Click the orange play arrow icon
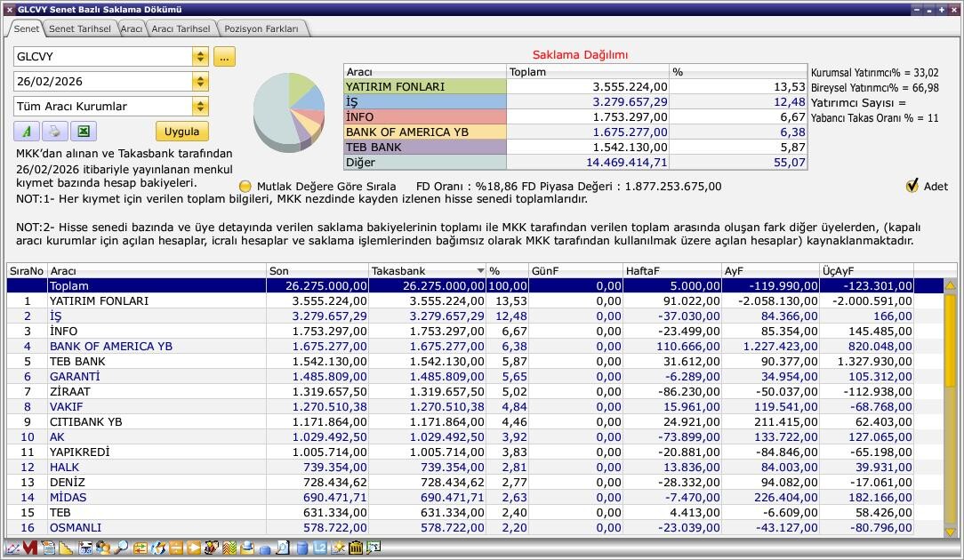 tap(195, 548)
